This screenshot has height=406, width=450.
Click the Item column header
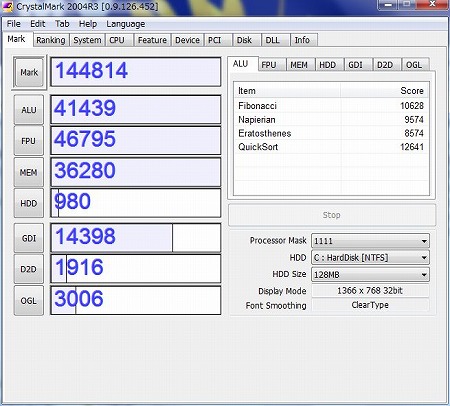tap(287, 91)
